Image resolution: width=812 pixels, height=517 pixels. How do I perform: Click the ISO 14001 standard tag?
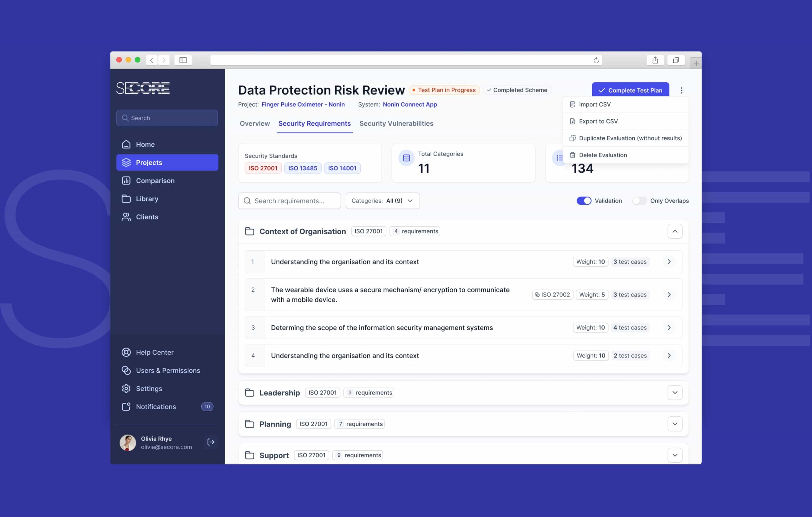point(342,168)
